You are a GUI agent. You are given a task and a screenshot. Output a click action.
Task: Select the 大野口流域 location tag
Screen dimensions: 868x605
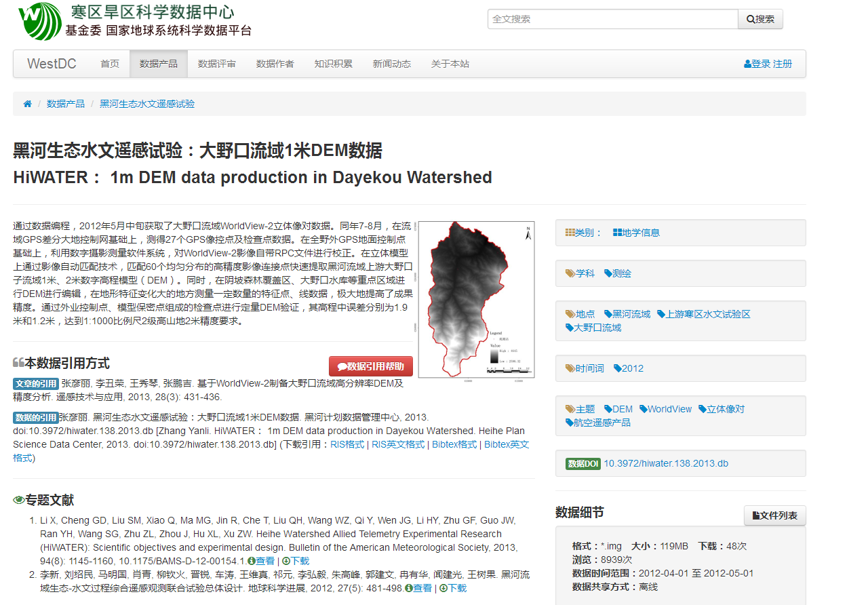coord(593,328)
